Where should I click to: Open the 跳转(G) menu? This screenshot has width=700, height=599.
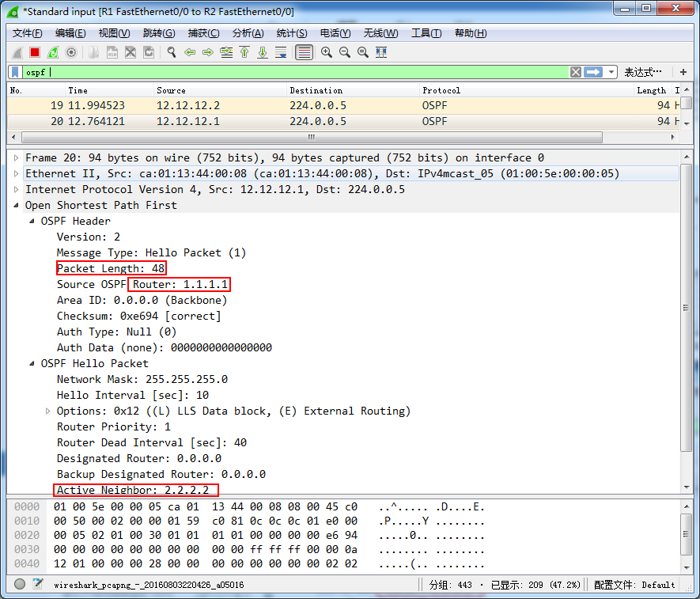click(x=159, y=33)
